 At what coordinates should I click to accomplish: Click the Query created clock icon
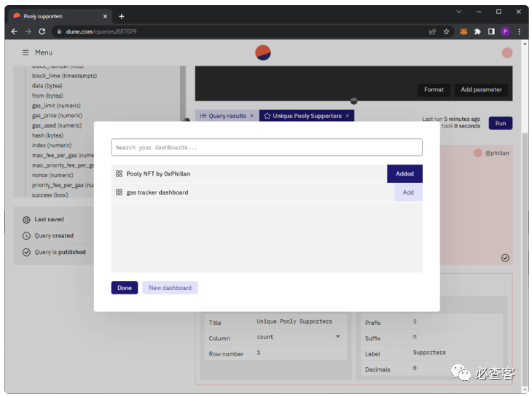pos(26,236)
